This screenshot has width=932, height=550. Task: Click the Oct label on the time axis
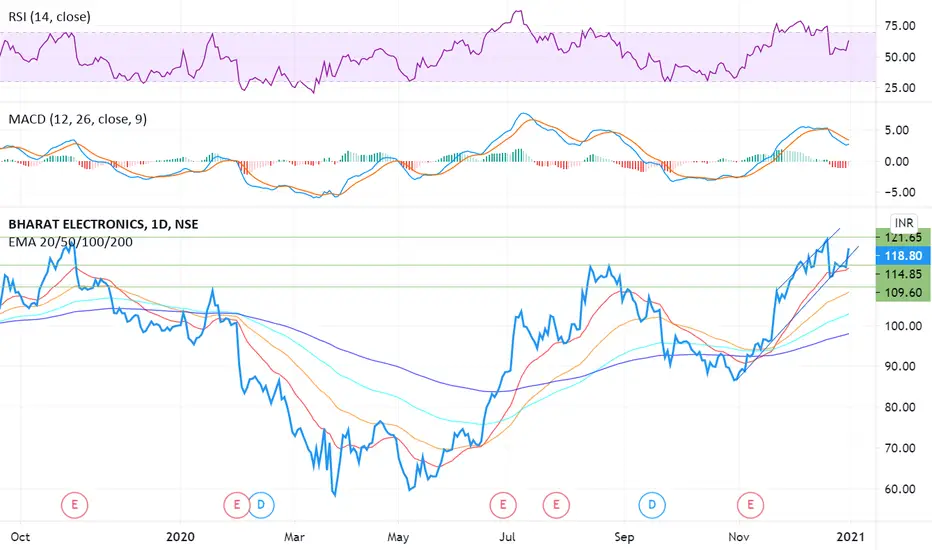point(20,537)
